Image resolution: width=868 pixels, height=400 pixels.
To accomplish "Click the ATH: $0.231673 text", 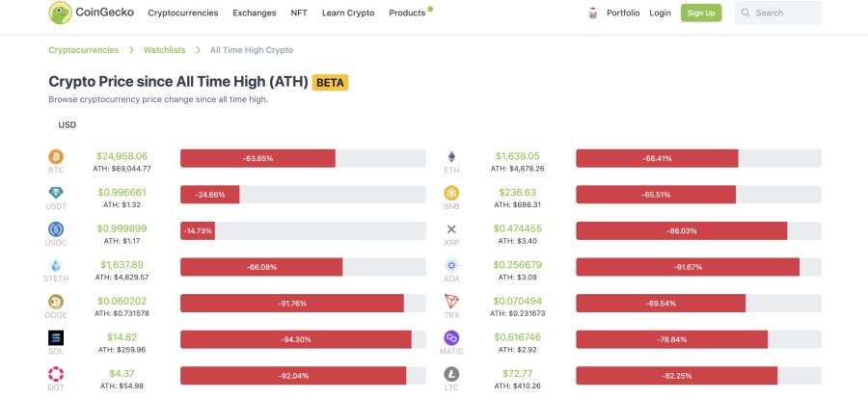I will 518,313.
